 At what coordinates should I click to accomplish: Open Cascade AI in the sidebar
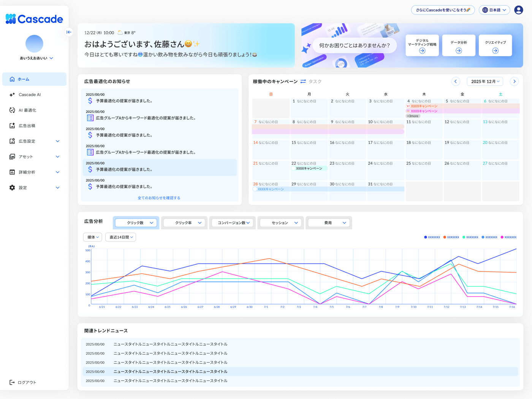pos(34,95)
